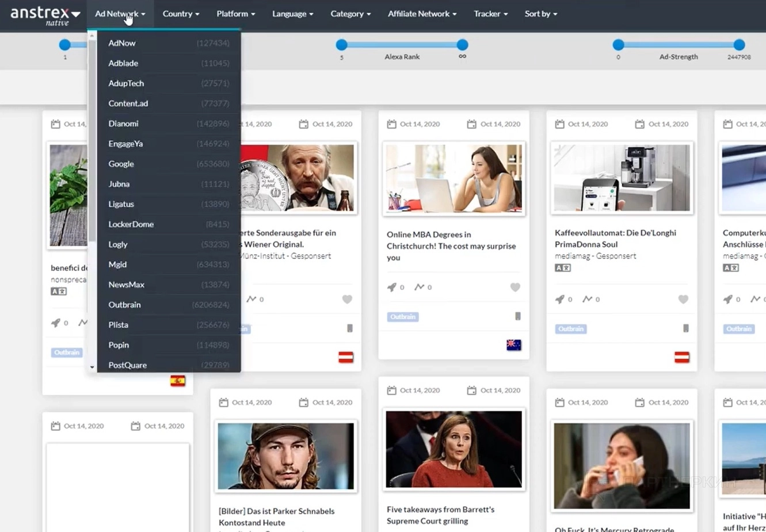Click the heart icon on MBA Degrees ad
This screenshot has width=766, height=532.
coord(515,287)
